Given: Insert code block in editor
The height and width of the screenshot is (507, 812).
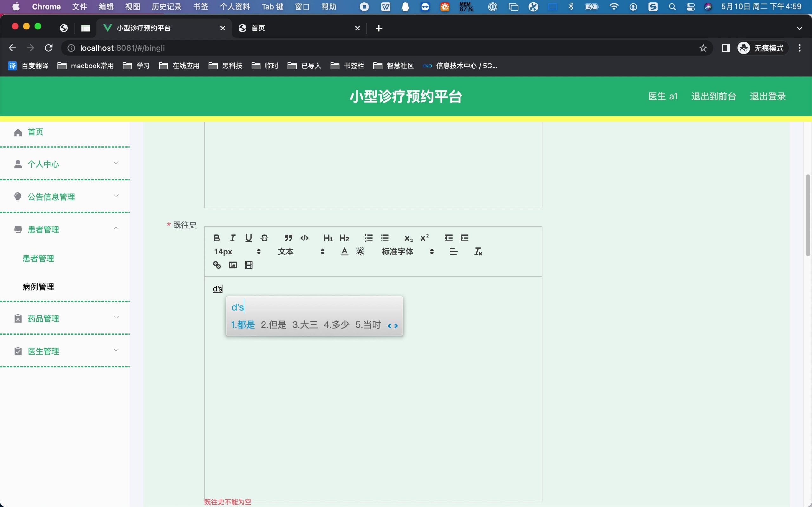Looking at the screenshot, I should pos(304,238).
